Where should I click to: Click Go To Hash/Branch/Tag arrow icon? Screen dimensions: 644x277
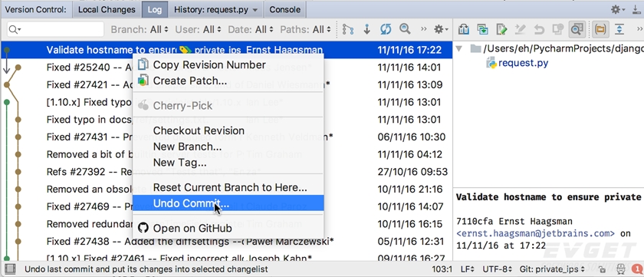[367, 30]
